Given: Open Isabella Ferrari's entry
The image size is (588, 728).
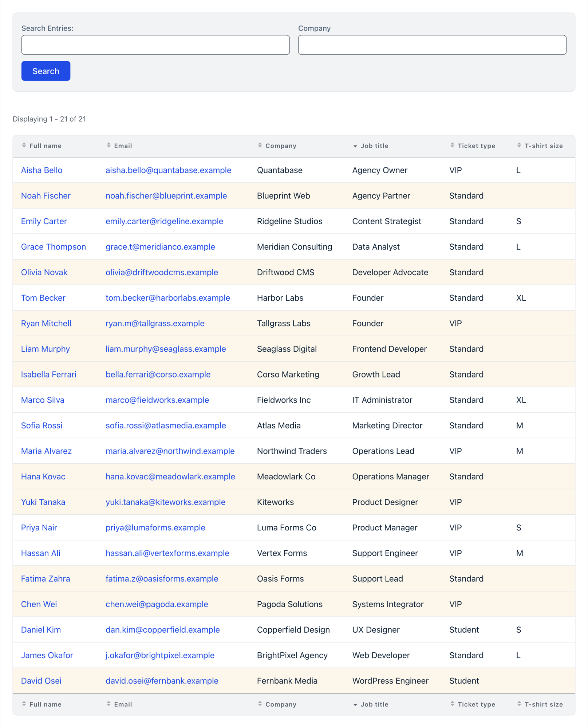Looking at the screenshot, I should 49,375.
